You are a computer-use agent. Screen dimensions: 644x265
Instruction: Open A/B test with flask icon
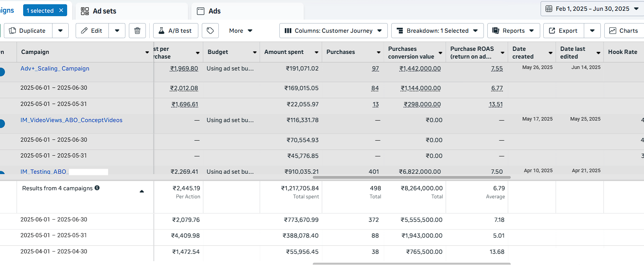(176, 31)
